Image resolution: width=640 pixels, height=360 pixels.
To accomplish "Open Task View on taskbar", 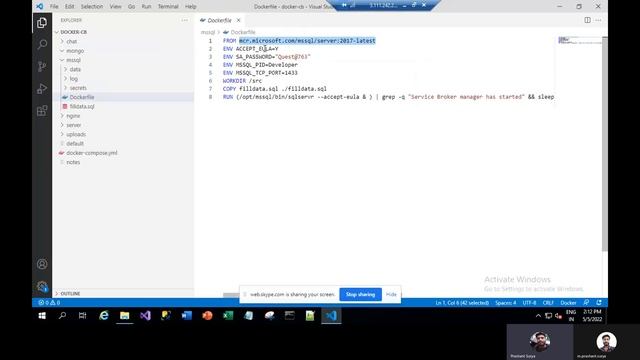I will 82,316.
